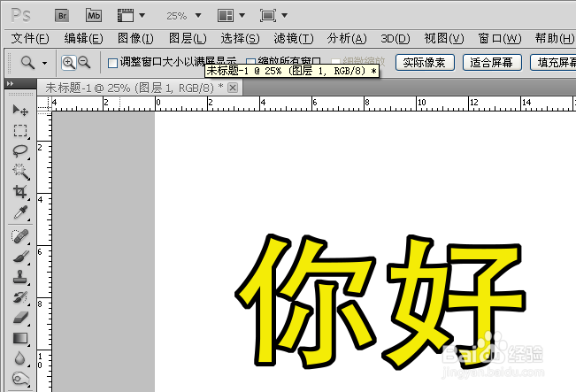Click the 实际像素 button
Image resolution: width=576 pixels, height=392 pixels.
coord(425,63)
